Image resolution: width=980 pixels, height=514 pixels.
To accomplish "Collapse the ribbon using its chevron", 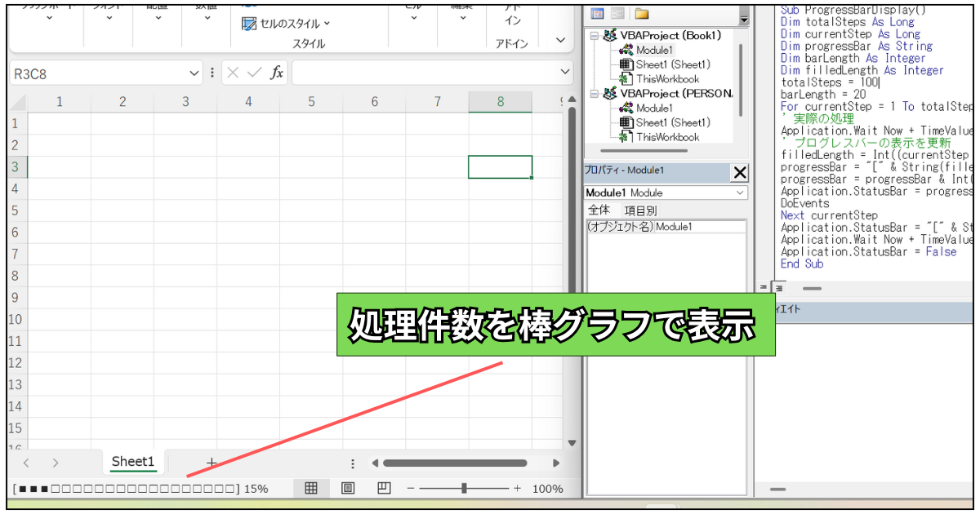I will tap(561, 39).
